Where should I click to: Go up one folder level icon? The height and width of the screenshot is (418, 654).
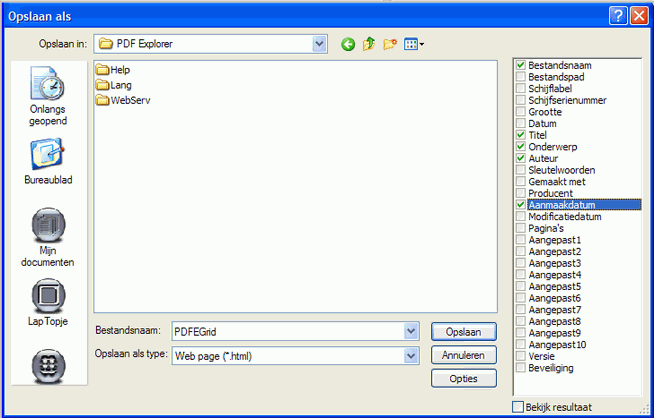click(x=369, y=44)
